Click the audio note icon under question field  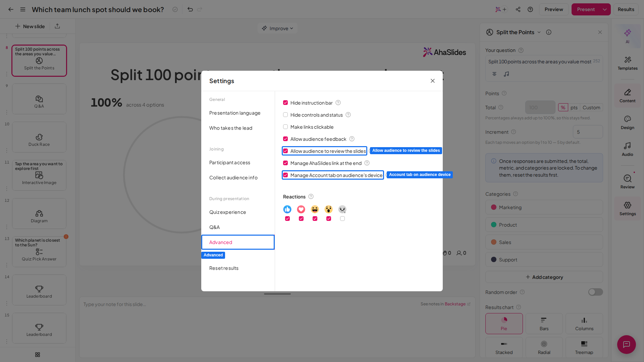click(x=506, y=74)
